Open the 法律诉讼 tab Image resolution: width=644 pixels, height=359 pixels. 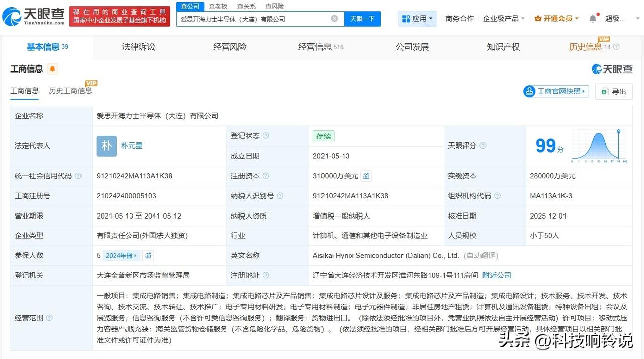pyautogui.click(x=139, y=47)
